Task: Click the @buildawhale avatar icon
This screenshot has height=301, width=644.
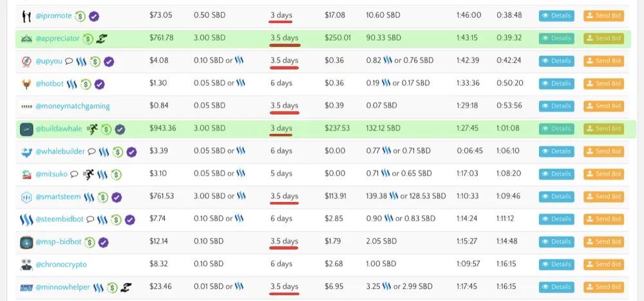Action: 26,129
